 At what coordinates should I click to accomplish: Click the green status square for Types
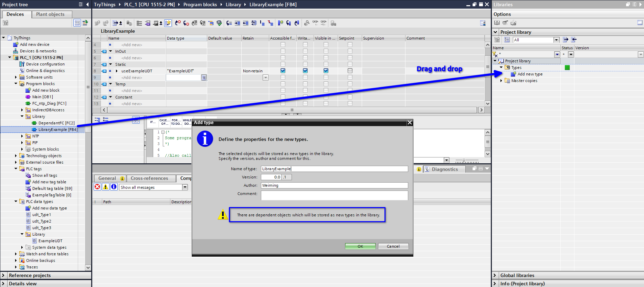[x=567, y=68]
